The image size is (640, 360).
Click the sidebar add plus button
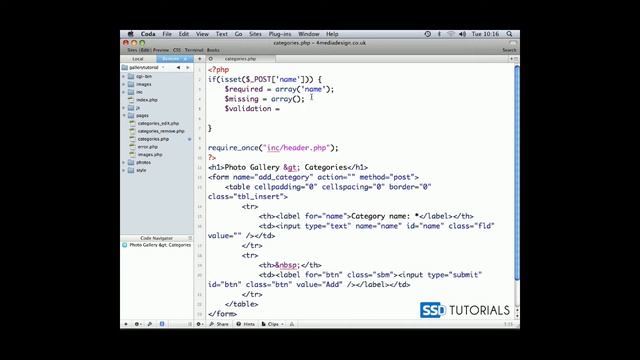[126, 324]
